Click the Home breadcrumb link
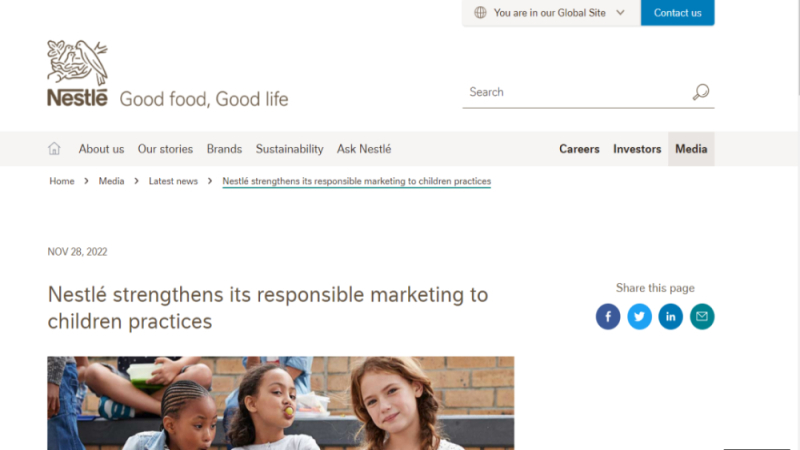The image size is (800, 450). point(62,181)
